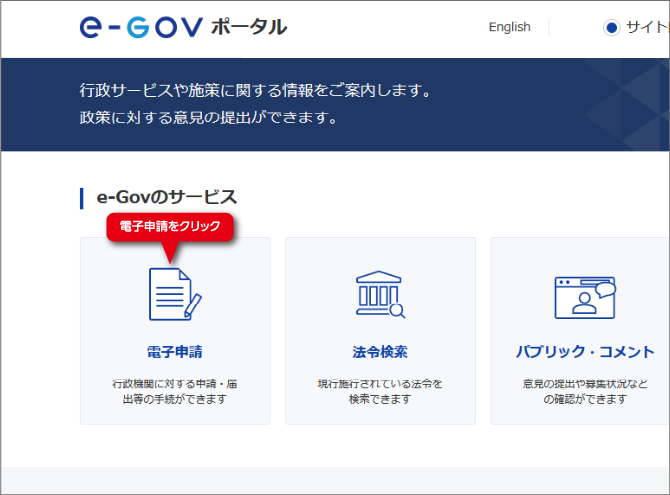
Task: Click the サイト label next to the radio button
Action: tap(646, 28)
